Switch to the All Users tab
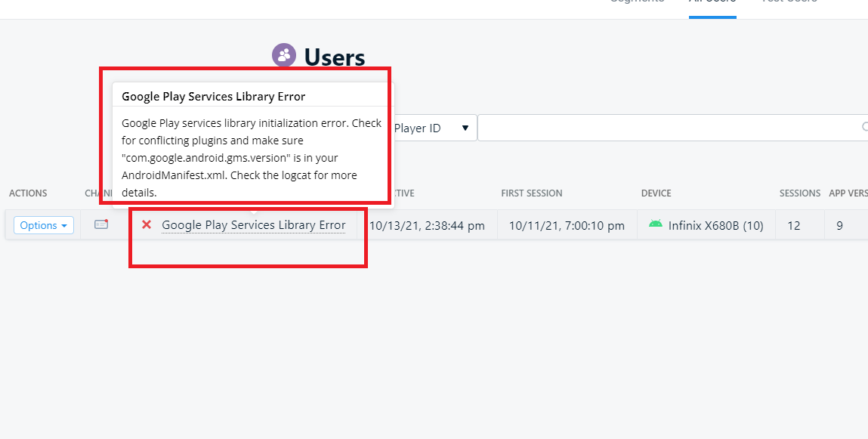The width and height of the screenshot is (868, 439). (x=712, y=3)
